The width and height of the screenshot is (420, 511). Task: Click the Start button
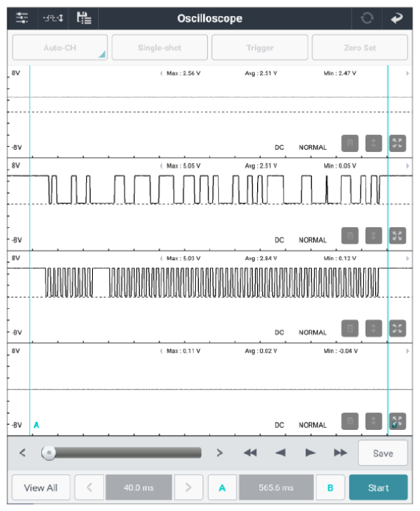click(378, 487)
